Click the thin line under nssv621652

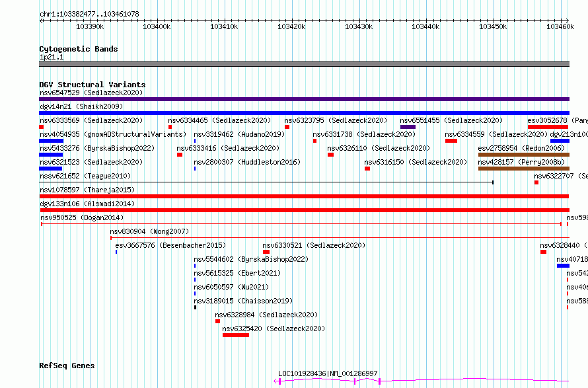(x=266, y=182)
